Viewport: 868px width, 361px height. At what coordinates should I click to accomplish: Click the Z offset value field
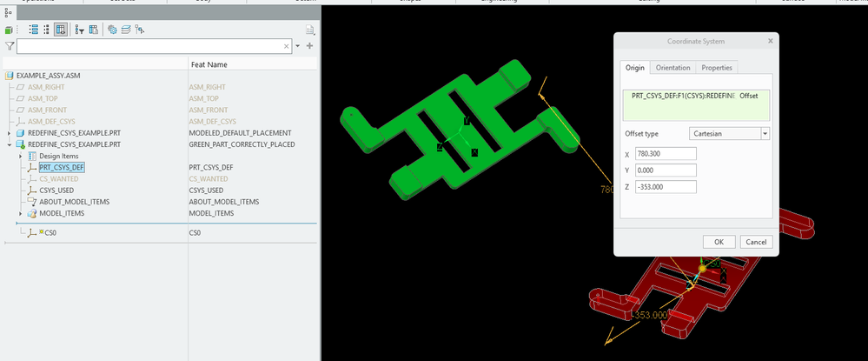(x=666, y=187)
